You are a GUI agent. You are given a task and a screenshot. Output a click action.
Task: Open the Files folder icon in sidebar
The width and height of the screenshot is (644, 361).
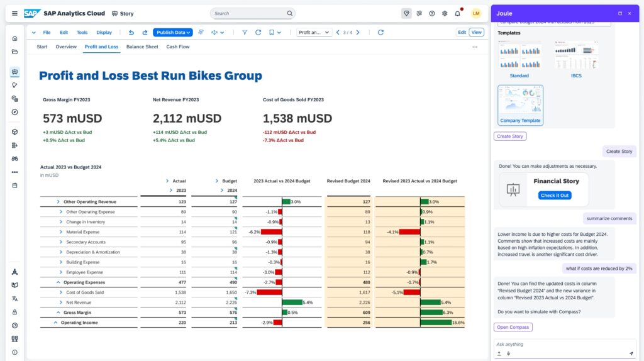point(14,52)
